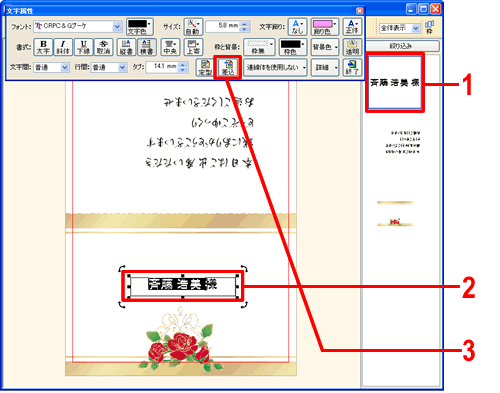Image resolution: width=500 pixels, height=393 pixels.
Task: Maximize the main window
Action: coord(423,8)
